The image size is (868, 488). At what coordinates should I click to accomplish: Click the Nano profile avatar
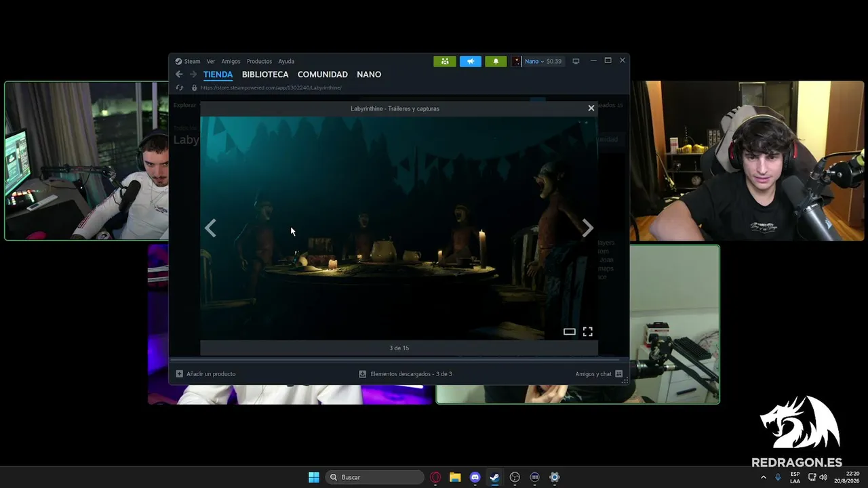pos(517,61)
